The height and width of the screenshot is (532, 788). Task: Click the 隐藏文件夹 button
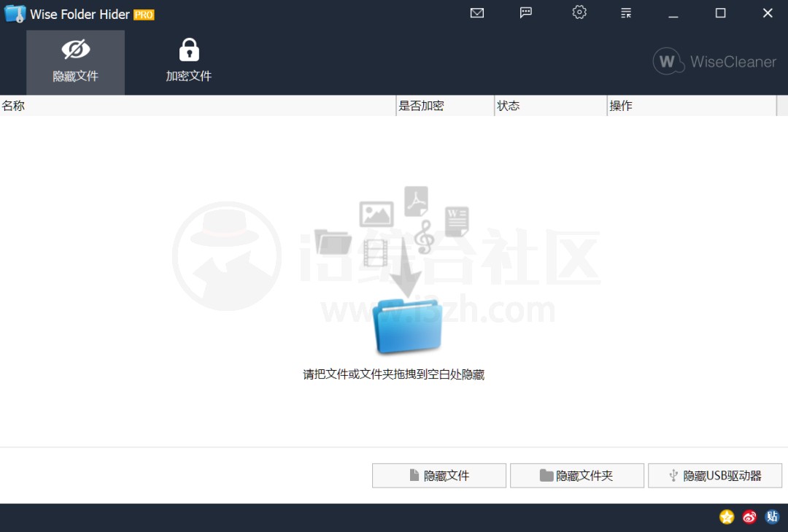pos(576,475)
